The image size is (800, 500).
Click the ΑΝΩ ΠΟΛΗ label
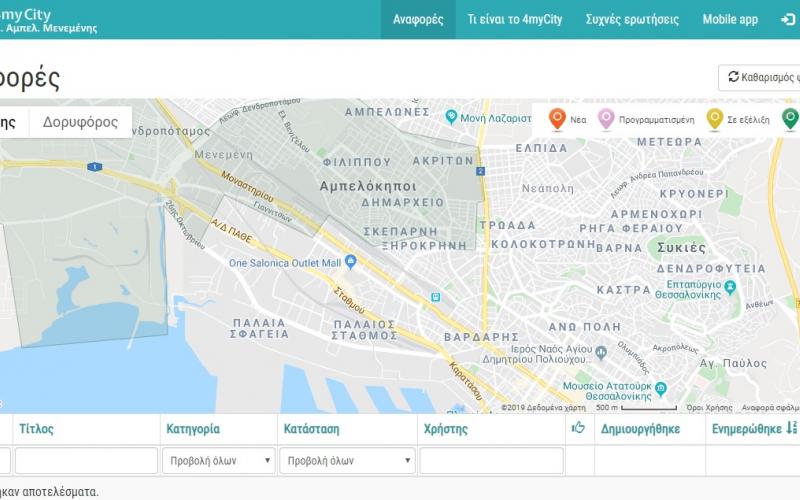pyautogui.click(x=585, y=327)
